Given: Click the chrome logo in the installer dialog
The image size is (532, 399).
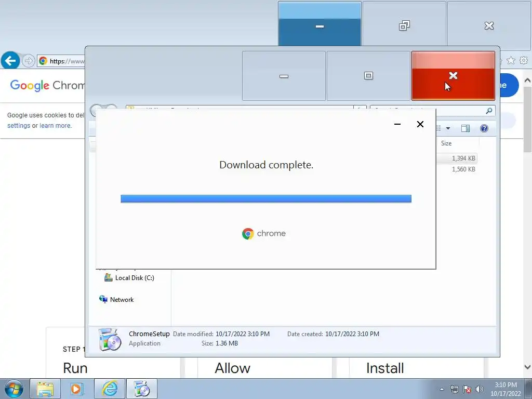Looking at the screenshot, I should click(x=264, y=233).
